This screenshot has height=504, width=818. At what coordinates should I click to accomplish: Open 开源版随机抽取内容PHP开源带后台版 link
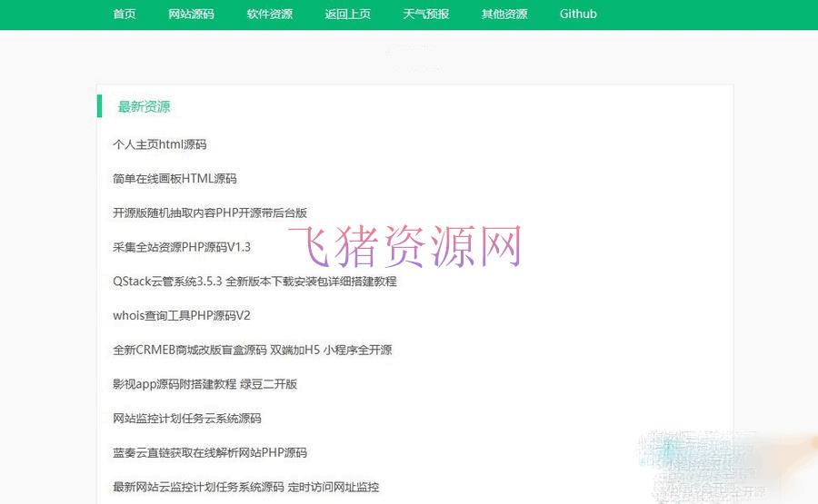pyautogui.click(x=210, y=212)
